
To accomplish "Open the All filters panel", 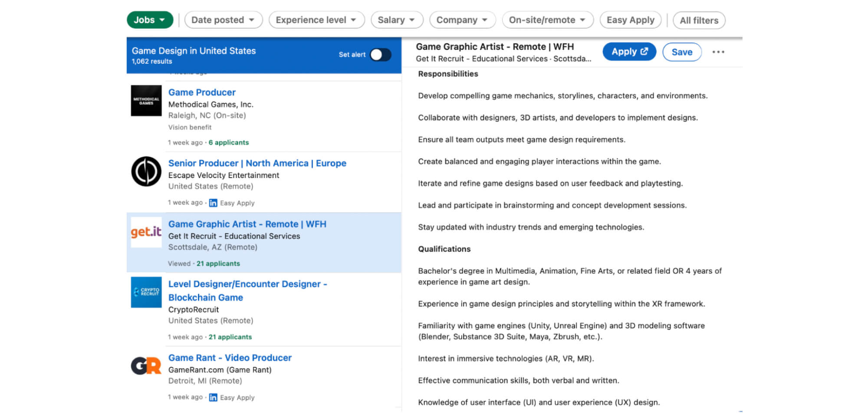I will pyautogui.click(x=699, y=20).
